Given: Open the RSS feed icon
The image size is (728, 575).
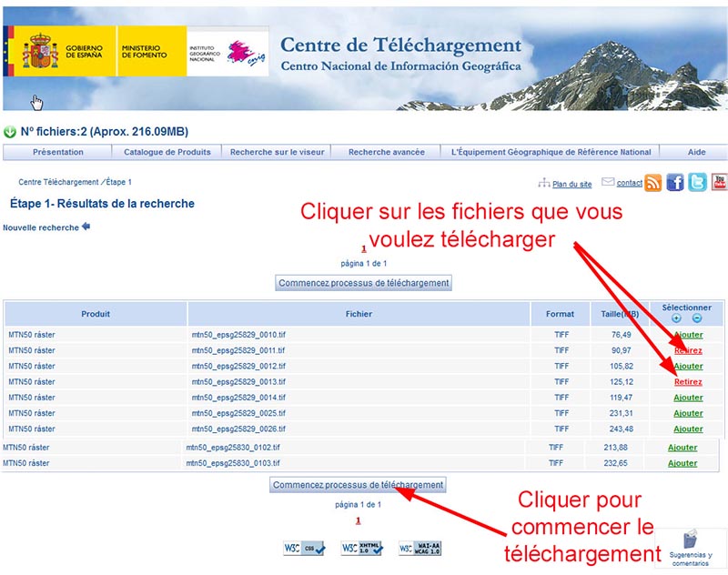Looking at the screenshot, I should [x=653, y=183].
